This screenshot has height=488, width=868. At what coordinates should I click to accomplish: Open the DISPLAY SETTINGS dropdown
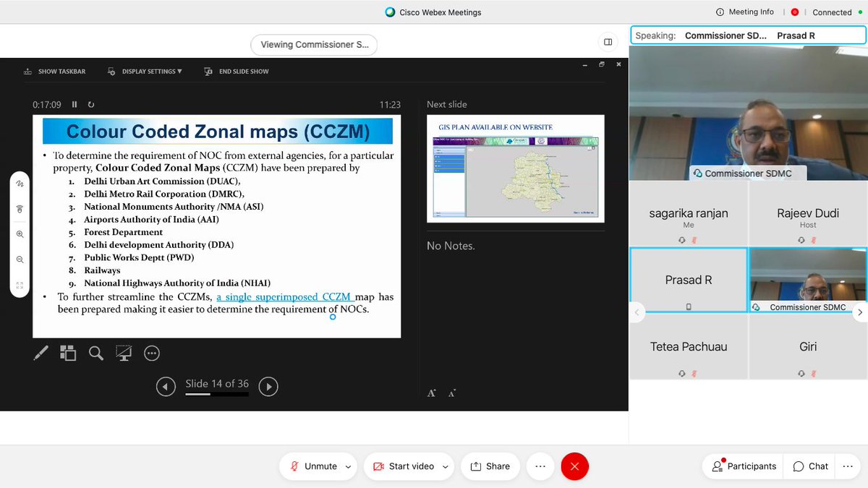[145, 72]
